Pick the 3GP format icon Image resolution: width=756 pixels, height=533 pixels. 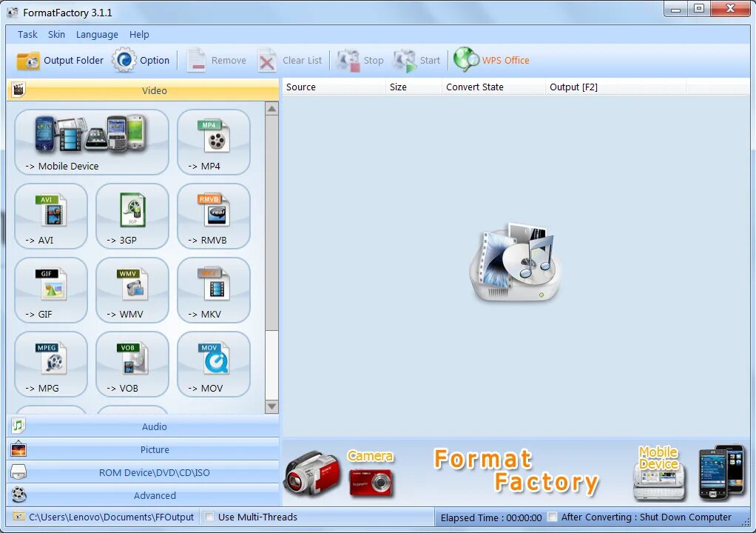132,216
